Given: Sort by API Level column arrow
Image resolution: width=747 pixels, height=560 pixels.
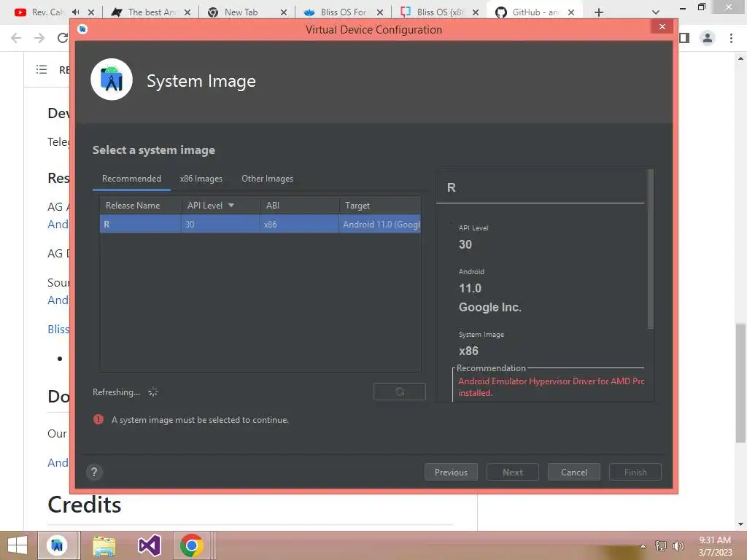Looking at the screenshot, I should (x=231, y=205).
